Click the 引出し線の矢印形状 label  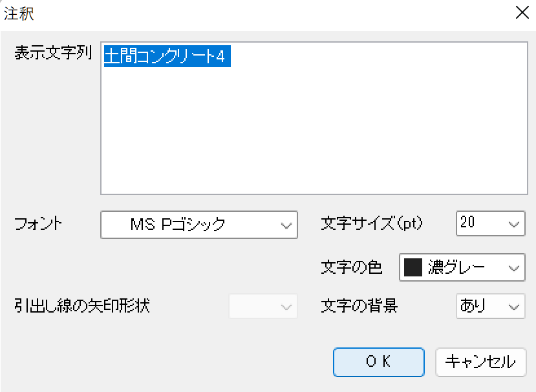click(82, 305)
